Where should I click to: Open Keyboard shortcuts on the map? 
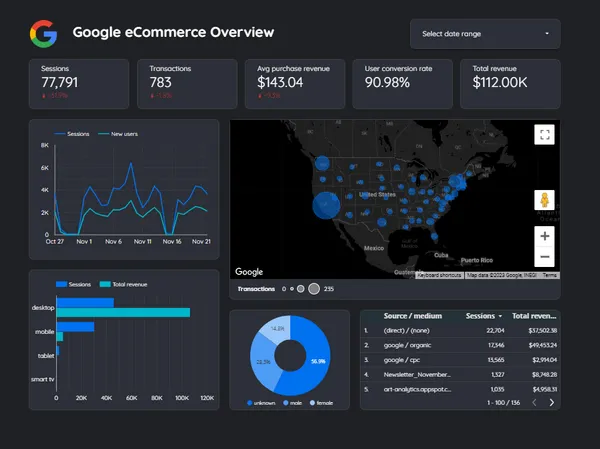pos(439,275)
